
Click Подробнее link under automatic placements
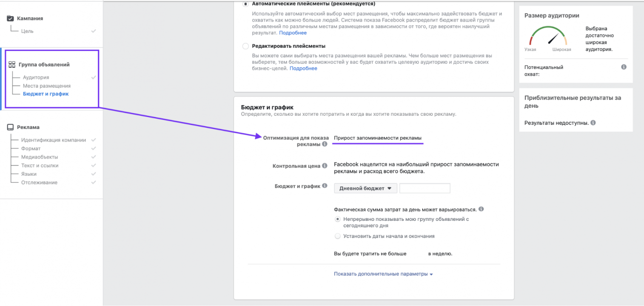[293, 33]
